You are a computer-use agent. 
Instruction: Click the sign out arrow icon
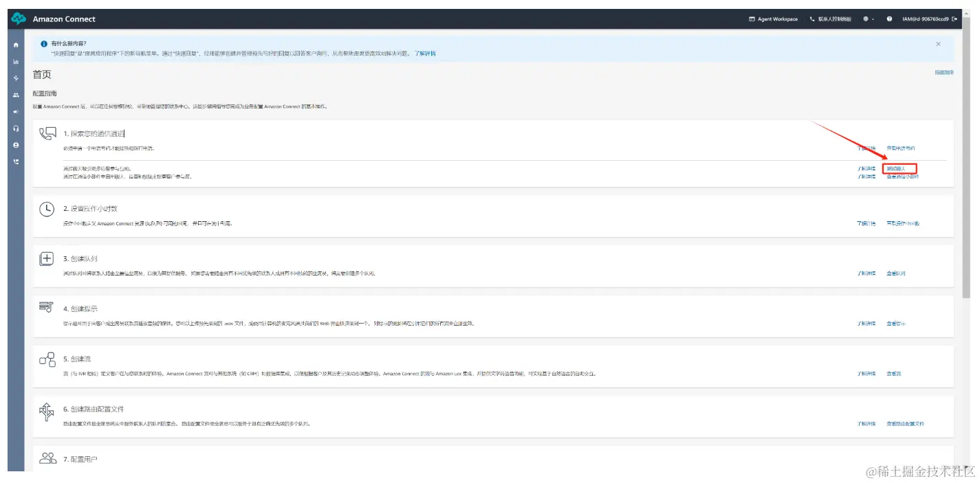955,19
